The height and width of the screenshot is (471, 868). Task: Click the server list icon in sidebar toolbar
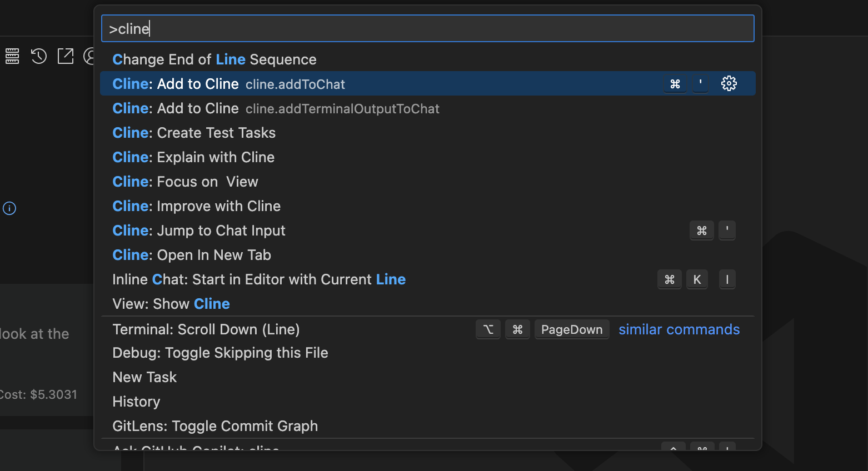coord(12,56)
